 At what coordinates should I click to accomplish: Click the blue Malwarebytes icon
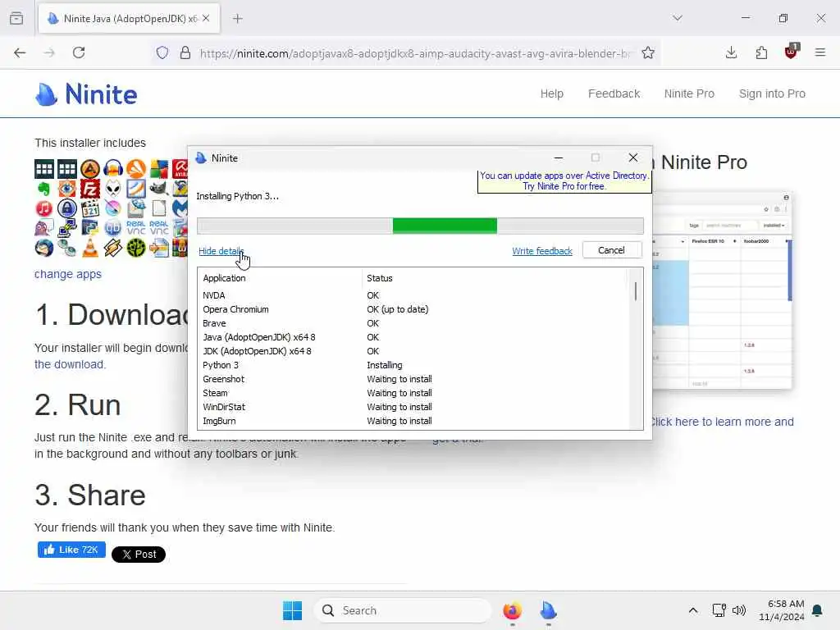[x=180, y=208]
